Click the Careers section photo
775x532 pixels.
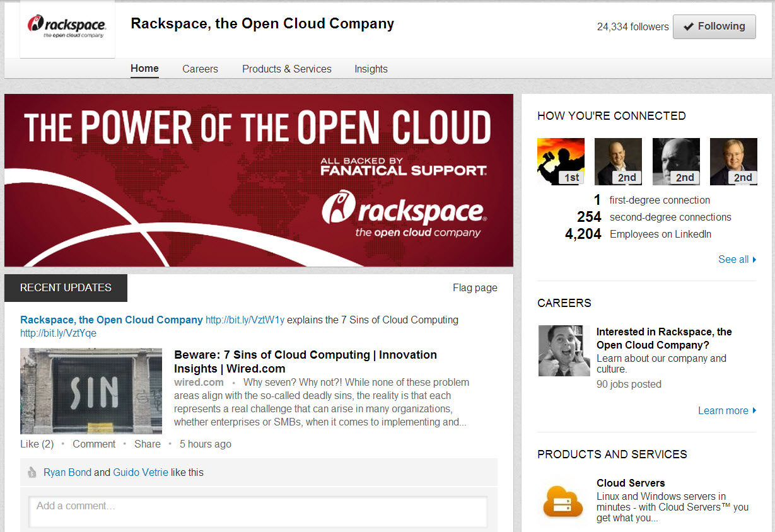coord(564,350)
